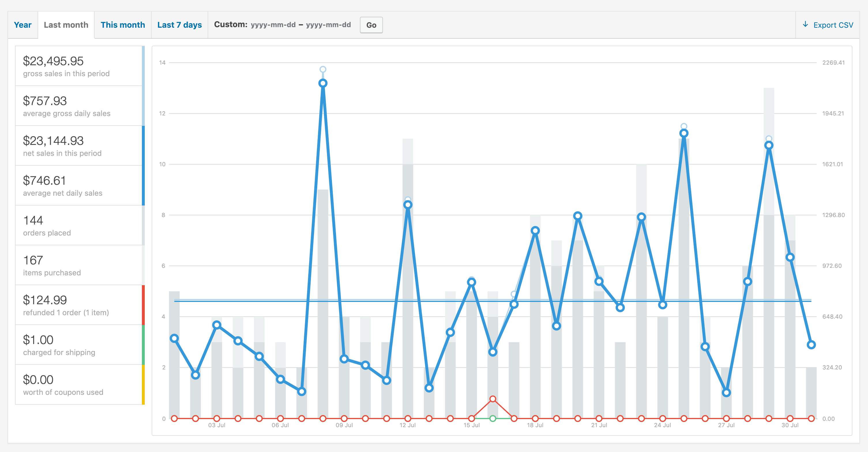Viewport: 868px width, 452px height.
Task: Open the Year report tab
Action: 22,25
